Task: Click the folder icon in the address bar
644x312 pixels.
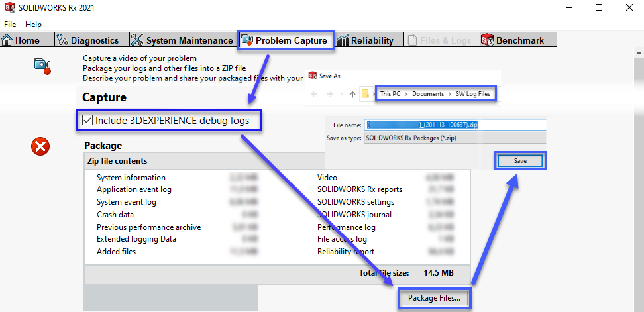Action: pyautogui.click(x=364, y=94)
